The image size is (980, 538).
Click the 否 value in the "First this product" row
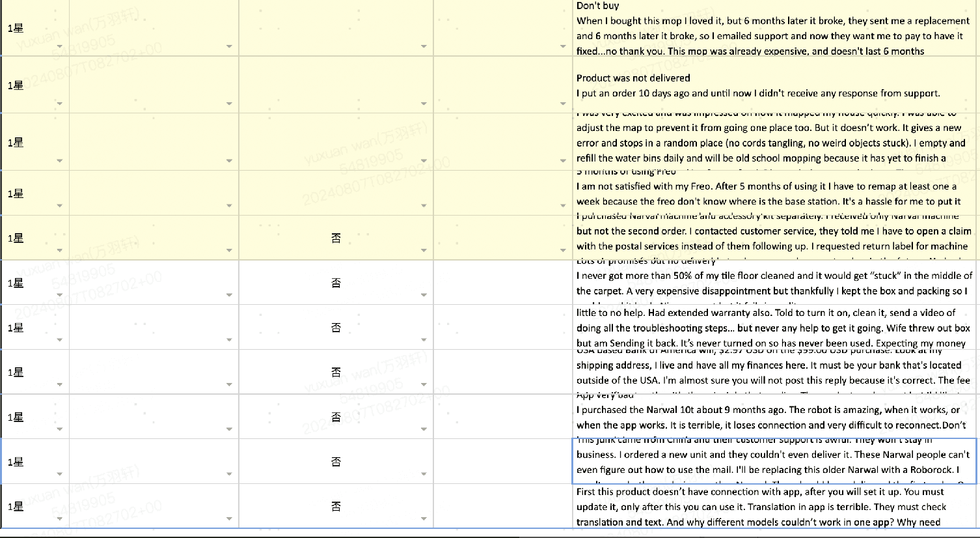pos(336,506)
